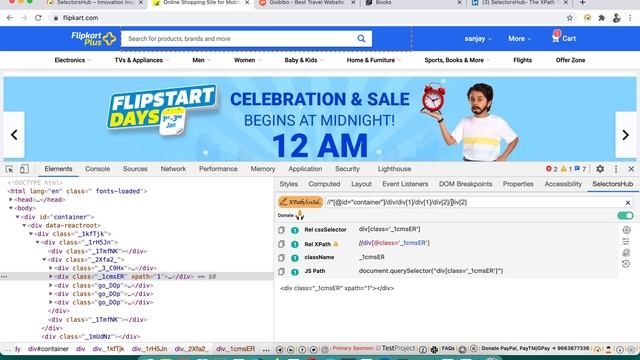Select the Computed side panel tab
640x360 pixels.
click(324, 184)
